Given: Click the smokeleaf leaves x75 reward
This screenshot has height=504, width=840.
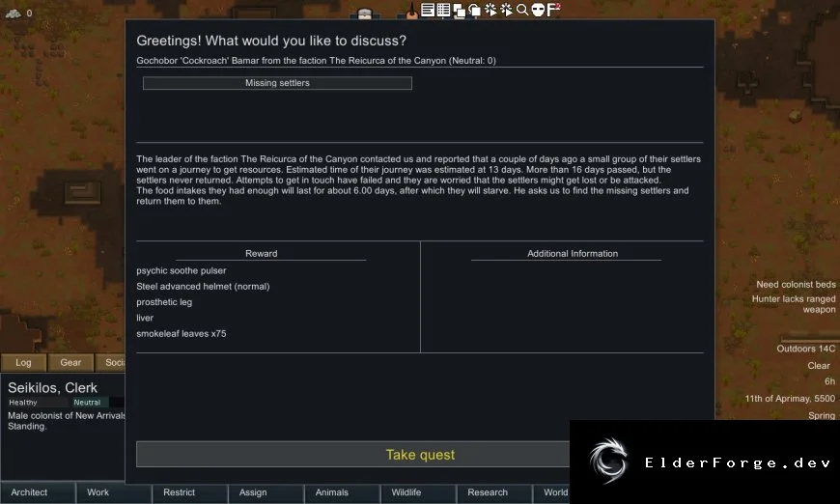Looking at the screenshot, I should point(182,334).
